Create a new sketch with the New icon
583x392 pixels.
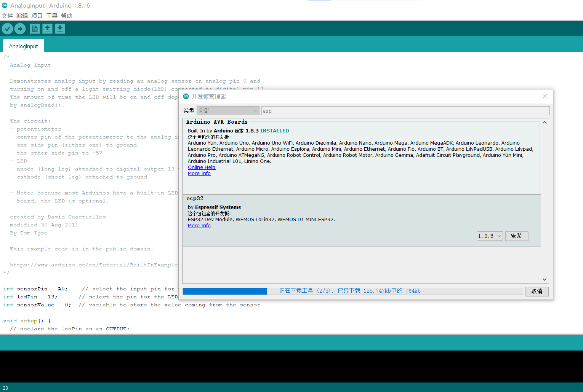coord(35,29)
